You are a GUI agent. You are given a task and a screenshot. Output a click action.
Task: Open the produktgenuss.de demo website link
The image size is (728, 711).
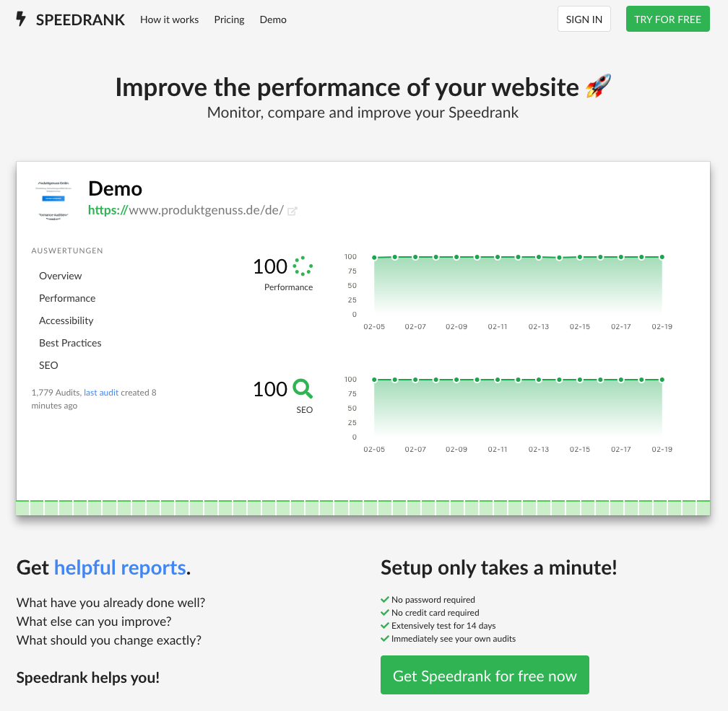[x=186, y=210]
